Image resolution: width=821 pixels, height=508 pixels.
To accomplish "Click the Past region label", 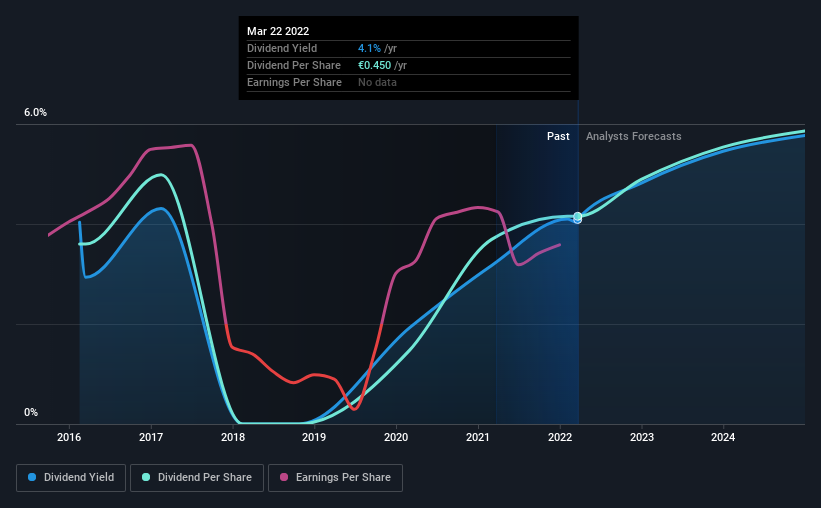I will 558,136.
